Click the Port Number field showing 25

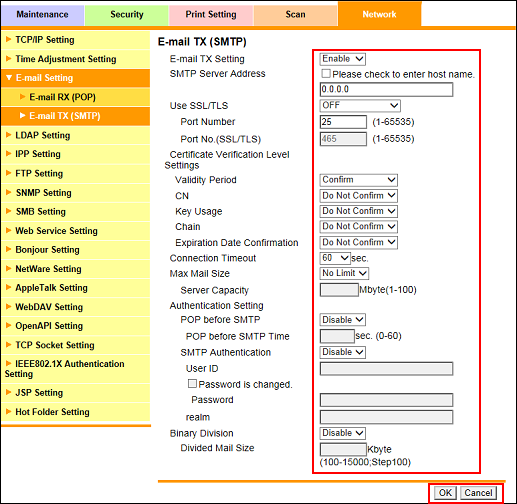(x=343, y=122)
